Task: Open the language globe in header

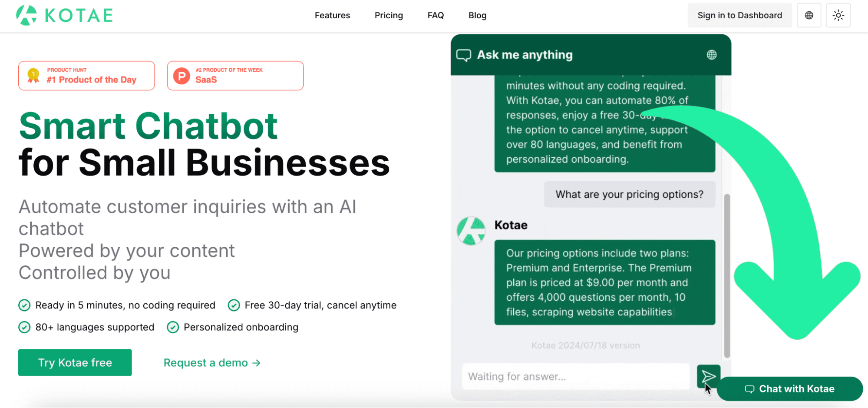Action: 809,15
